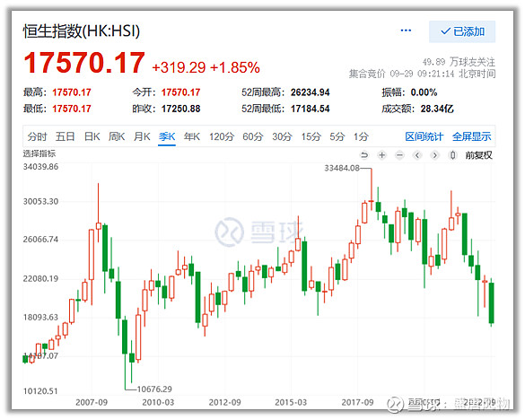Switch to 60分 interval tab
This screenshot has height=420, width=525.
pyautogui.click(x=253, y=136)
